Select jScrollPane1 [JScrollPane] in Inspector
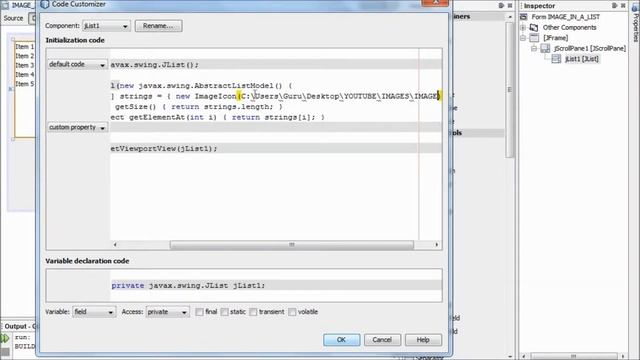The image size is (640, 360). pos(589,49)
